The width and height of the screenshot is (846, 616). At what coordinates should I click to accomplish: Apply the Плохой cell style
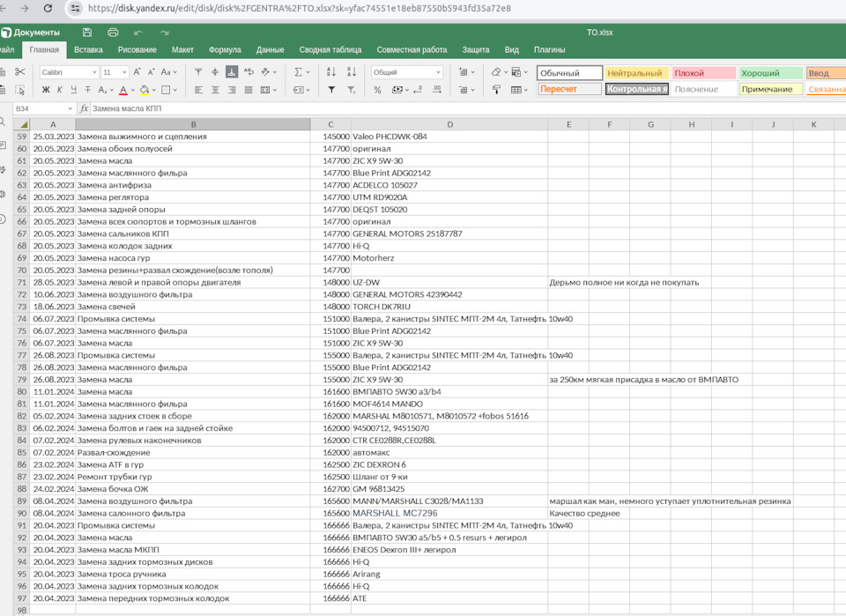pyautogui.click(x=703, y=73)
